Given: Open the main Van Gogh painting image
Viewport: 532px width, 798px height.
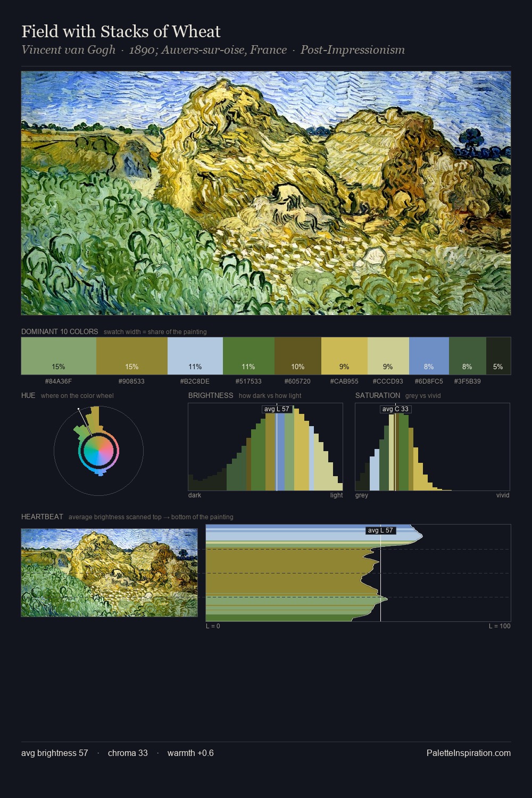Looking at the screenshot, I should pos(266,193).
